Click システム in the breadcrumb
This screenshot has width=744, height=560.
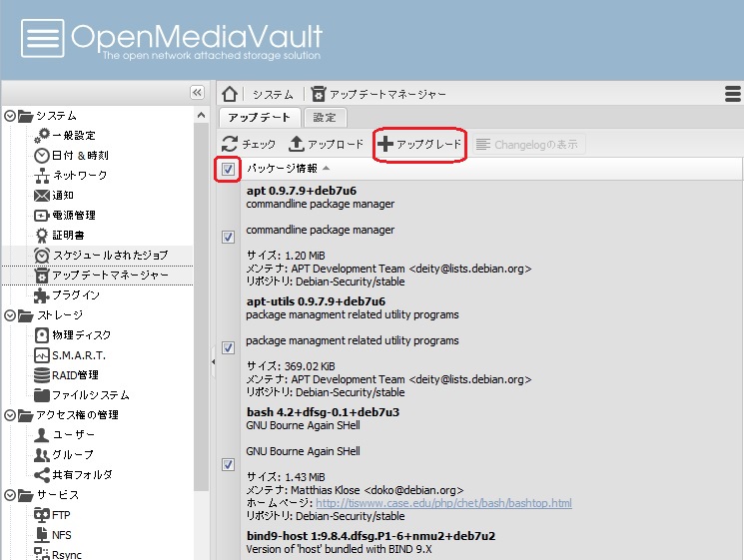[273, 95]
